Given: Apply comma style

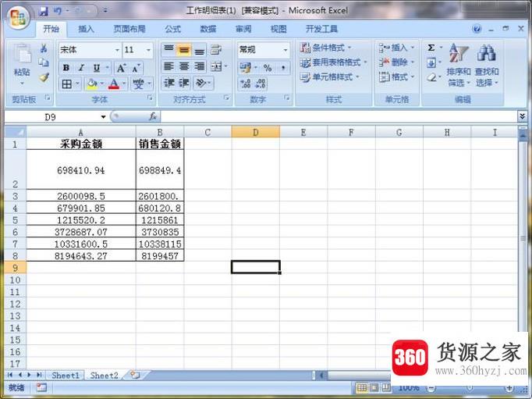Looking at the screenshot, I should 283,68.
